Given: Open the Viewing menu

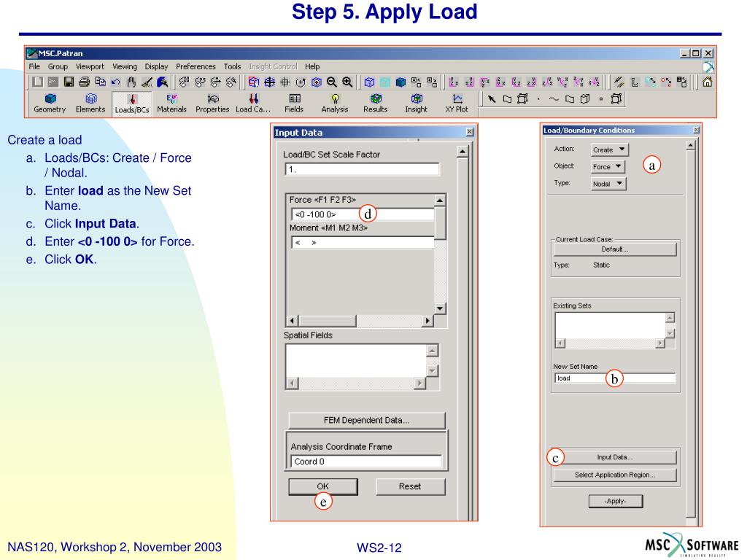Looking at the screenshot, I should 125,66.
